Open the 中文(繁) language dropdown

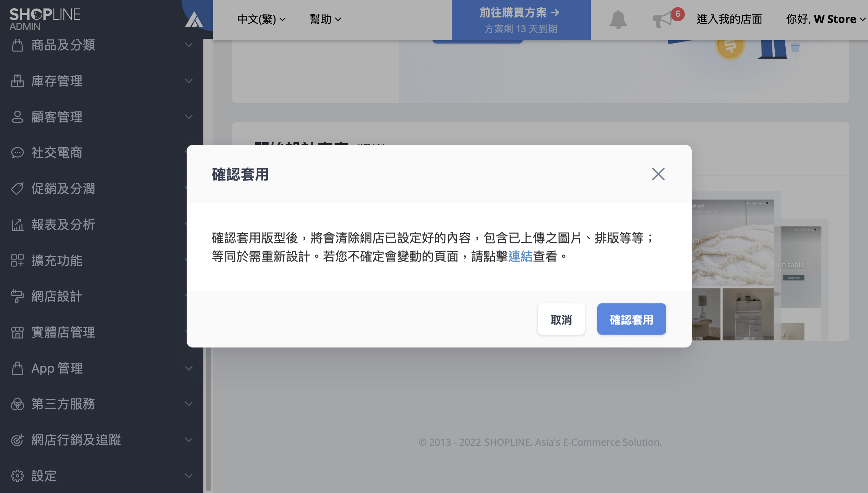click(261, 20)
